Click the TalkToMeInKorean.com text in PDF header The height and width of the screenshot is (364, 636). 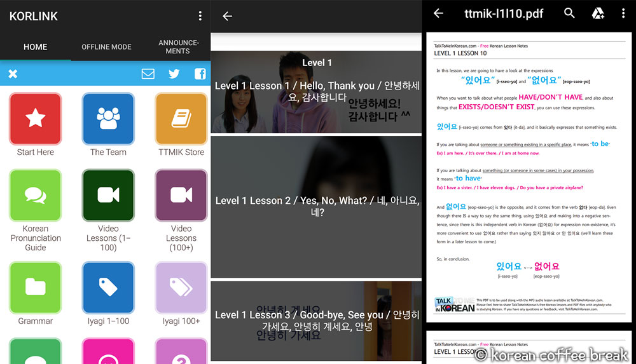click(455, 46)
